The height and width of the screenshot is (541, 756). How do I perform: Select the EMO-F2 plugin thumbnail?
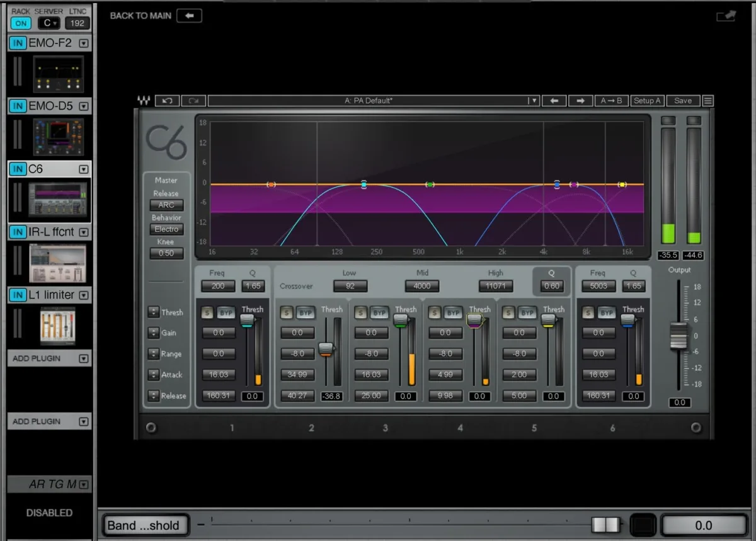[x=58, y=74]
